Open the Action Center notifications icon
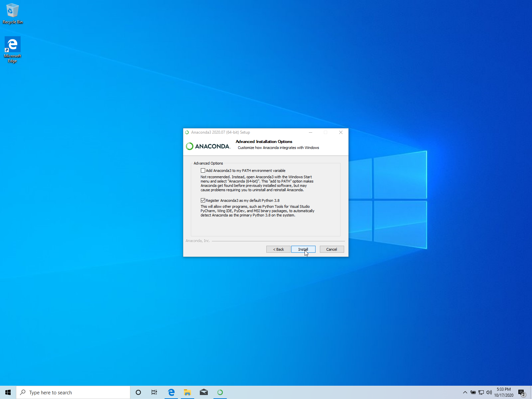This screenshot has width=532, height=399. coord(522,393)
